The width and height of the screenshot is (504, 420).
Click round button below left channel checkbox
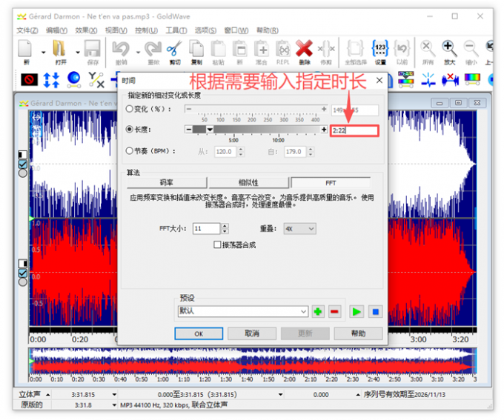(22, 173)
